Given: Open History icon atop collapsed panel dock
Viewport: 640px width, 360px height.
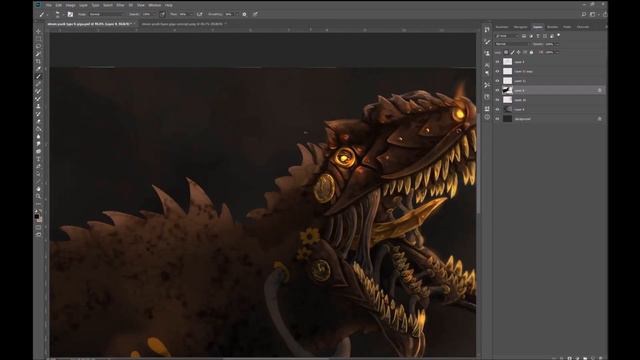Looking at the screenshot, I should coord(487,30).
